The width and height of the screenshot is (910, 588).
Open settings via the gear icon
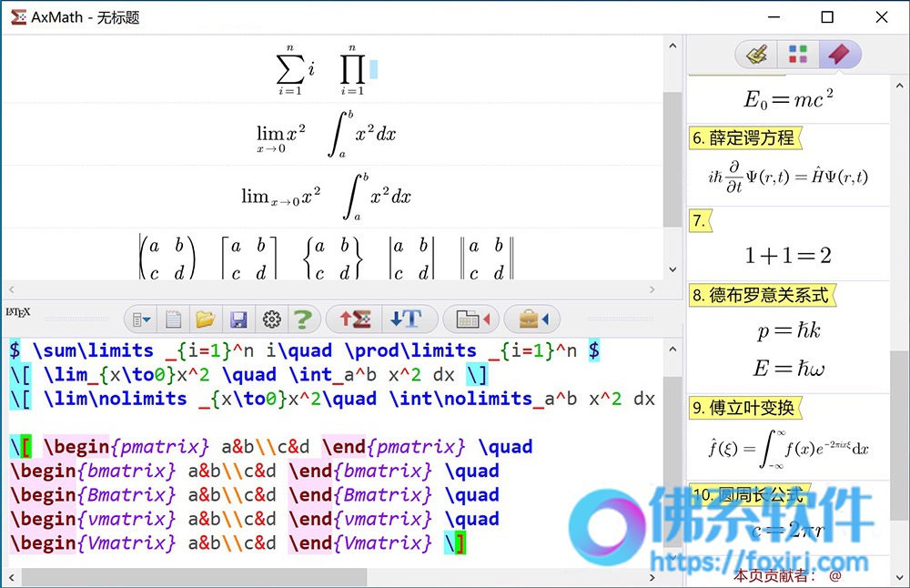click(x=271, y=319)
